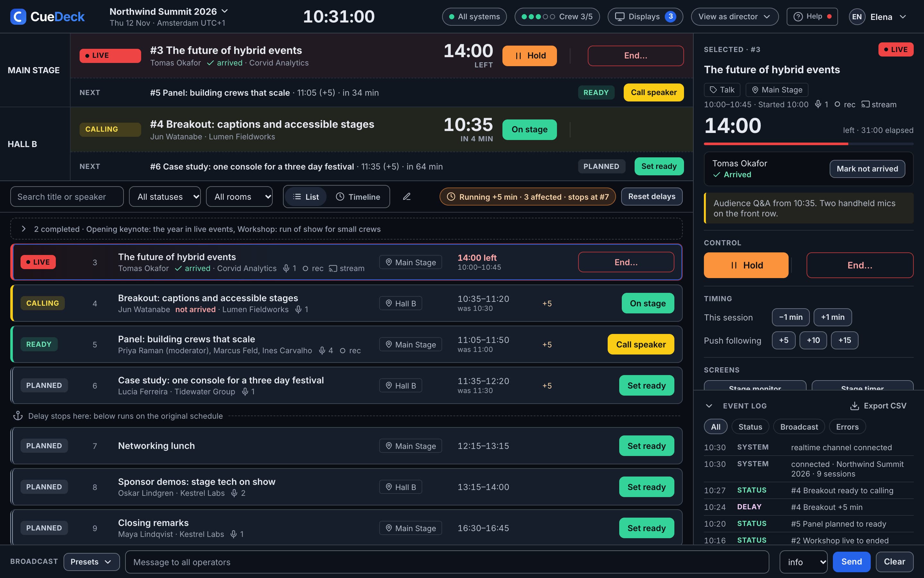This screenshot has width=924, height=578.
Task: Click the Talk tag icon in selected panel
Action: coord(713,90)
